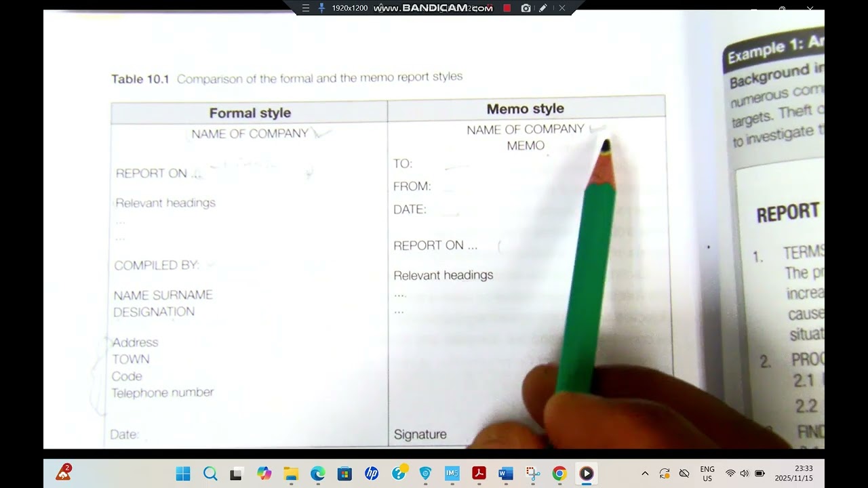The height and width of the screenshot is (488, 868).
Task: Open the OneDrive cloud tray icon
Action: 684,473
